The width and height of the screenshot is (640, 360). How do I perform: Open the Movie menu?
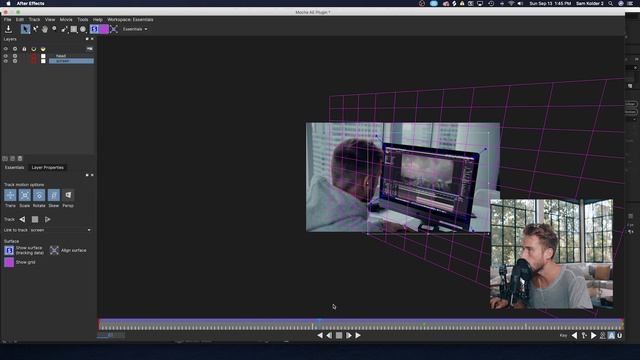[66, 20]
